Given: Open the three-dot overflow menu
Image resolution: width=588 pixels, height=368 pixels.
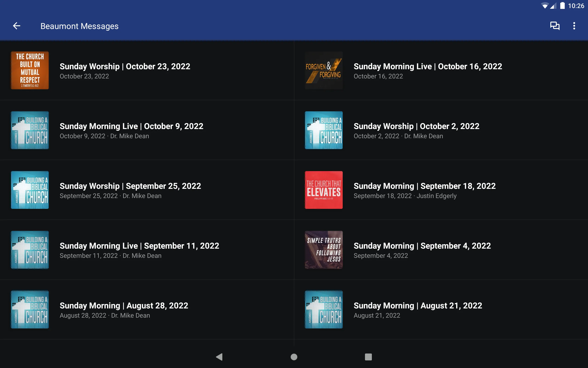Looking at the screenshot, I should tap(574, 26).
